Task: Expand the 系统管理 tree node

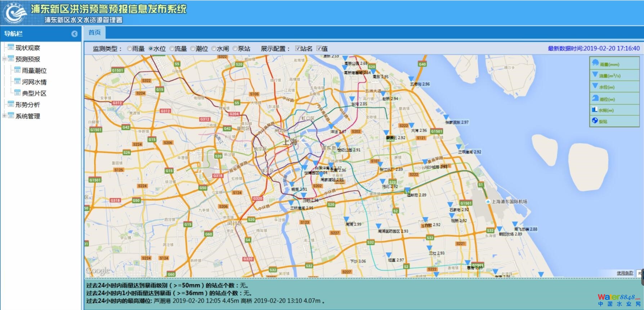Action: 4,116
